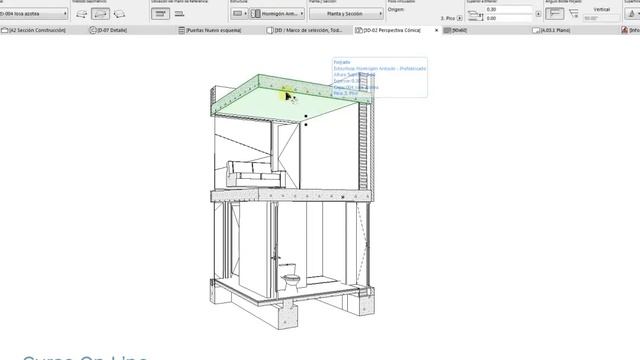Click the foundation footing at model bottom
The height and width of the screenshot is (360, 640).
[x=289, y=316]
